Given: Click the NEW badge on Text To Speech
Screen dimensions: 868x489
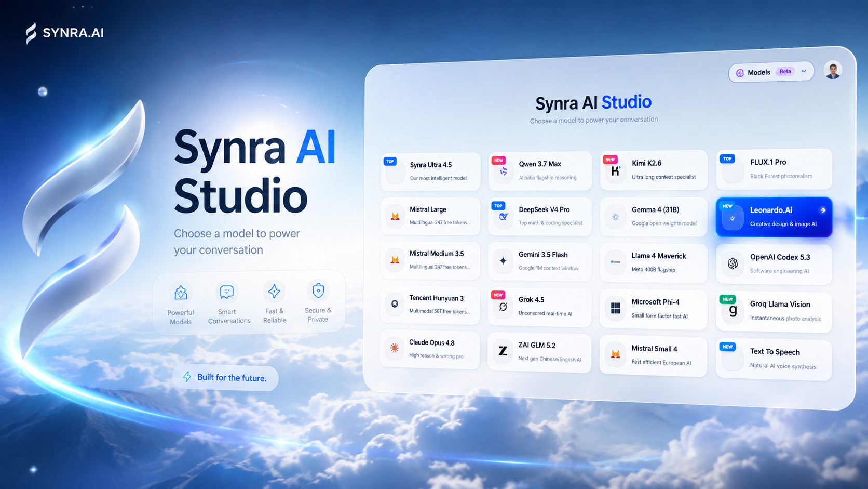Looking at the screenshot, I should (x=727, y=347).
